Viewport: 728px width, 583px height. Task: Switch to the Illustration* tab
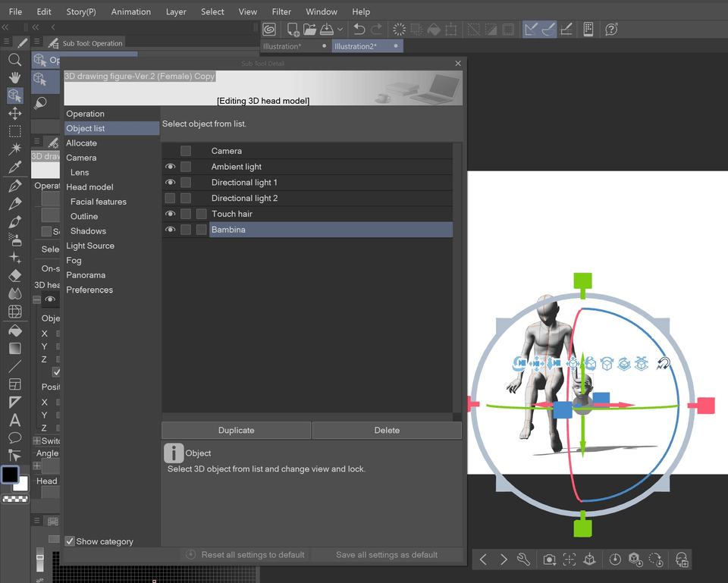click(x=282, y=46)
